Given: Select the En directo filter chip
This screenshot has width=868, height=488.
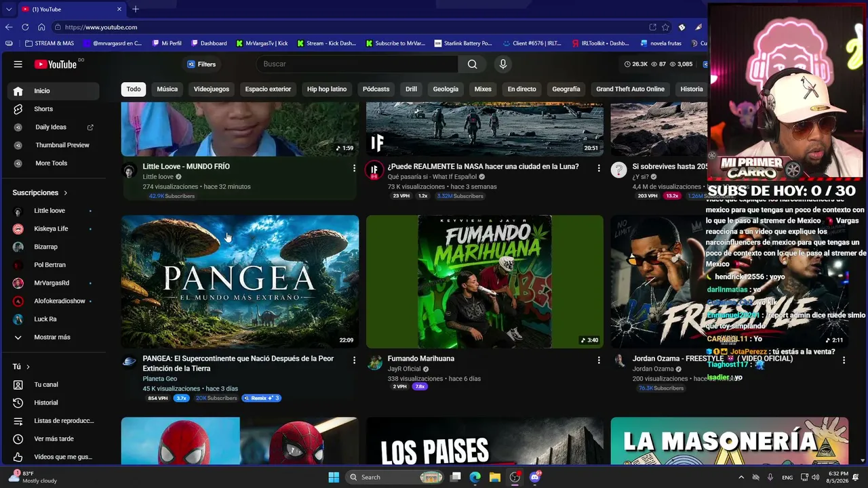Looking at the screenshot, I should 521,89.
